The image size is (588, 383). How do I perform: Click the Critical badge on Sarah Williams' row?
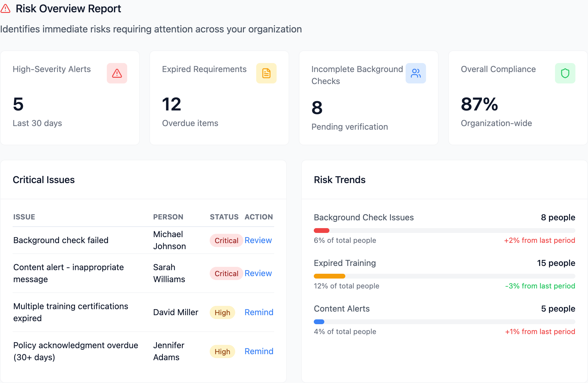[226, 273]
